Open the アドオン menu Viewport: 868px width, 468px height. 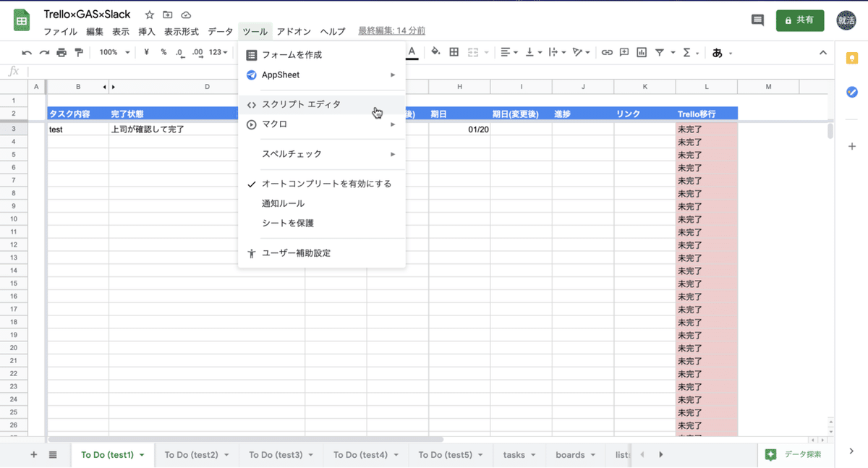click(x=294, y=32)
